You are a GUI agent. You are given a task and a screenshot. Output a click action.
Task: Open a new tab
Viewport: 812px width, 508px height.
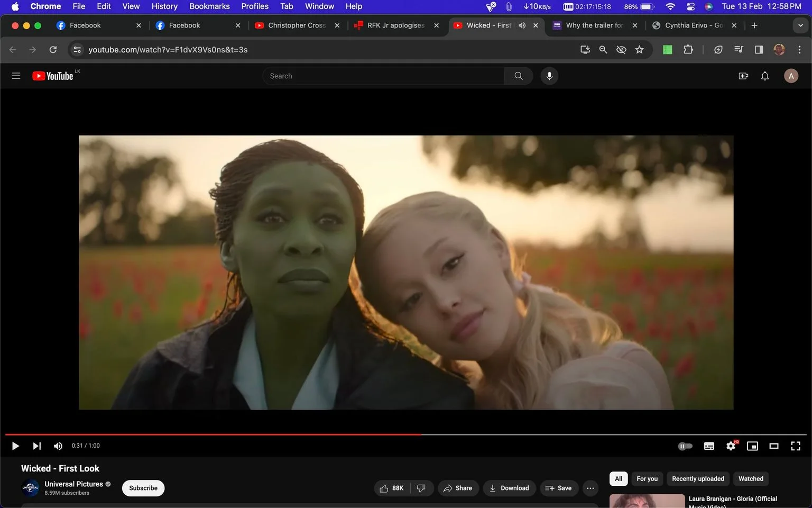(754, 25)
